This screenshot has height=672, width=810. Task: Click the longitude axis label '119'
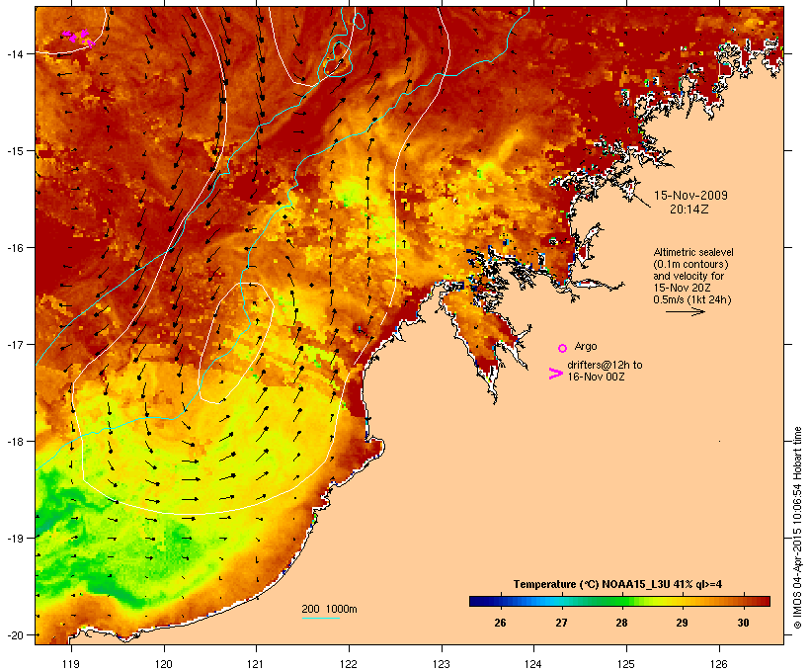(71, 664)
